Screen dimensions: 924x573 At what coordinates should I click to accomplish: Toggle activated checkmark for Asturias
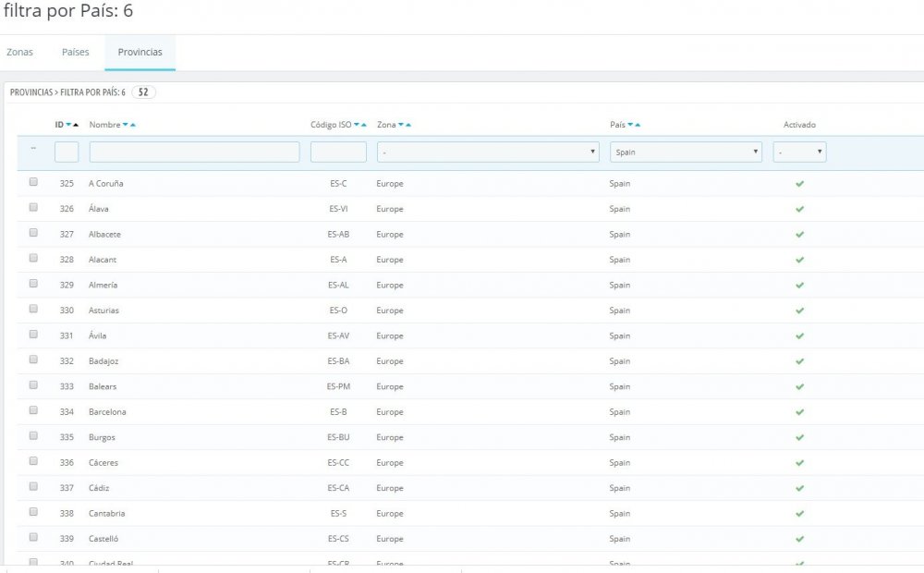coord(799,311)
